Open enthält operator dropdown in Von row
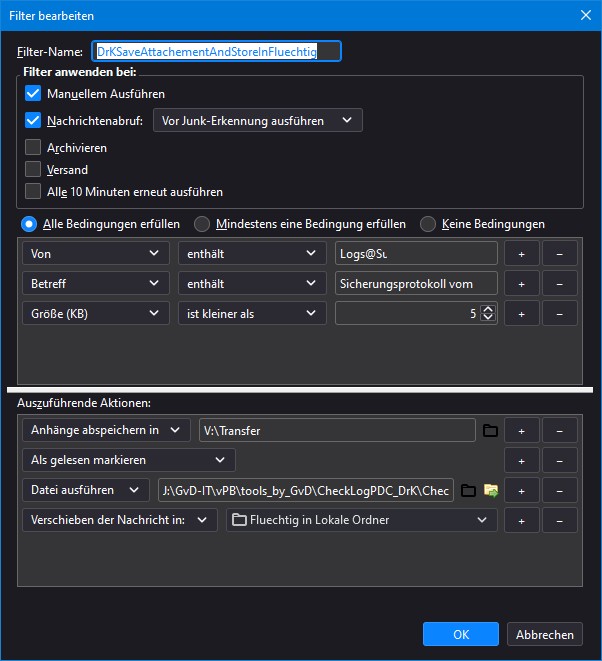The height and width of the screenshot is (661, 602). (x=252, y=253)
